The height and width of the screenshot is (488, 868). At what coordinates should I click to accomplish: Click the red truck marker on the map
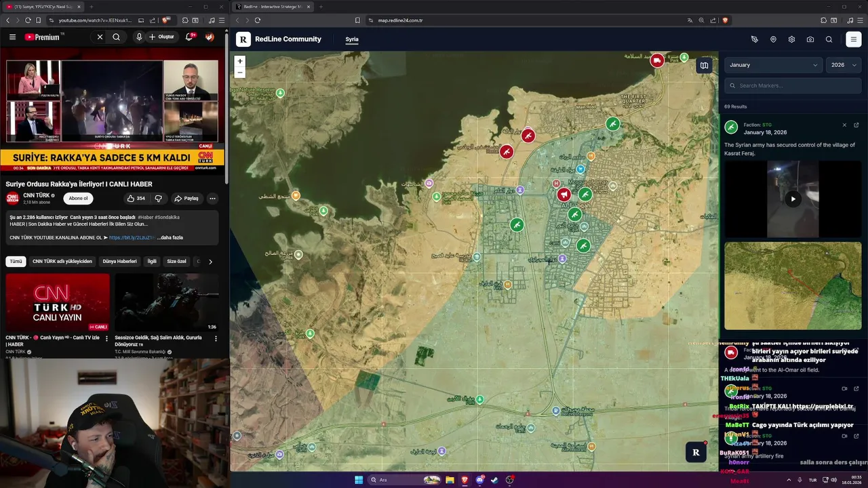657,60
